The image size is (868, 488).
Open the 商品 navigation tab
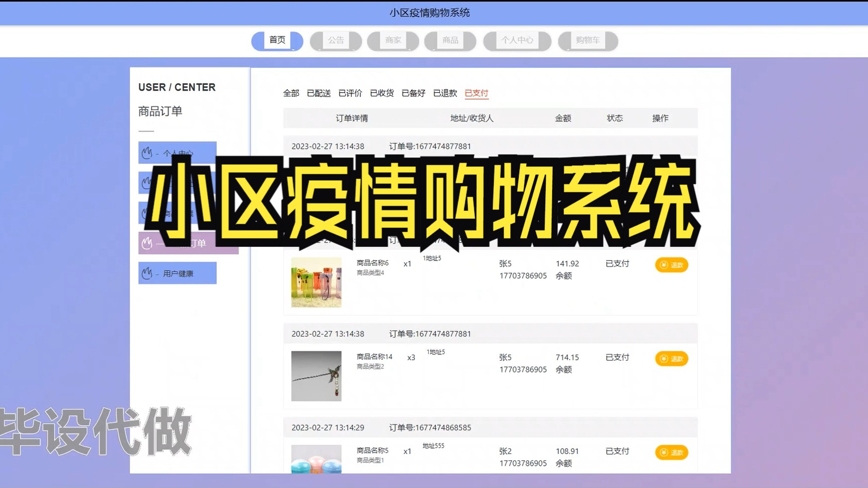450,41
